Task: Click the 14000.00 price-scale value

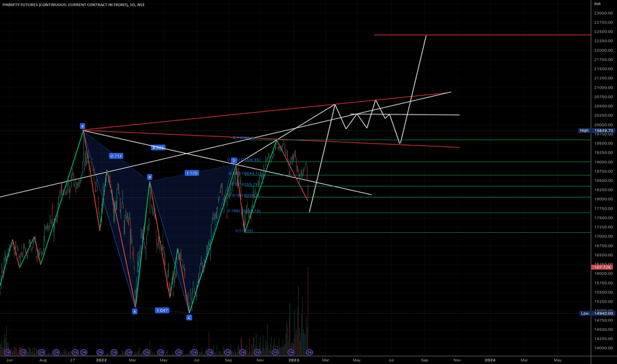Action: pos(604,348)
